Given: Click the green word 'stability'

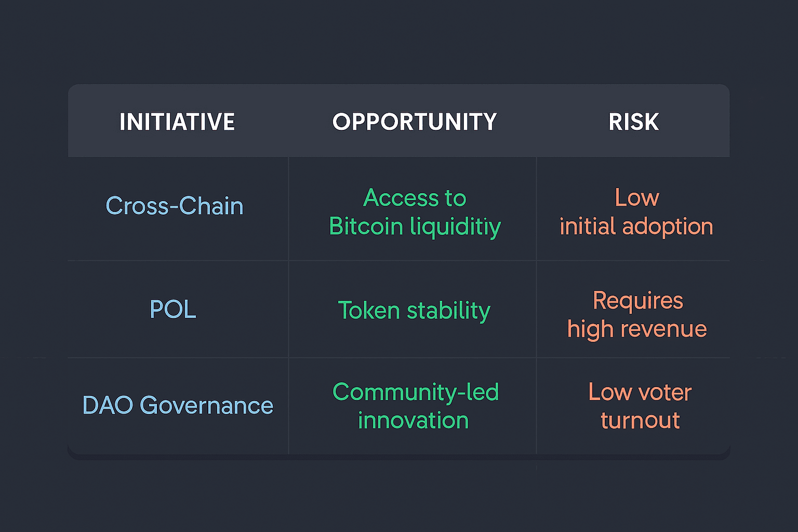Looking at the screenshot, I should pos(448,311).
